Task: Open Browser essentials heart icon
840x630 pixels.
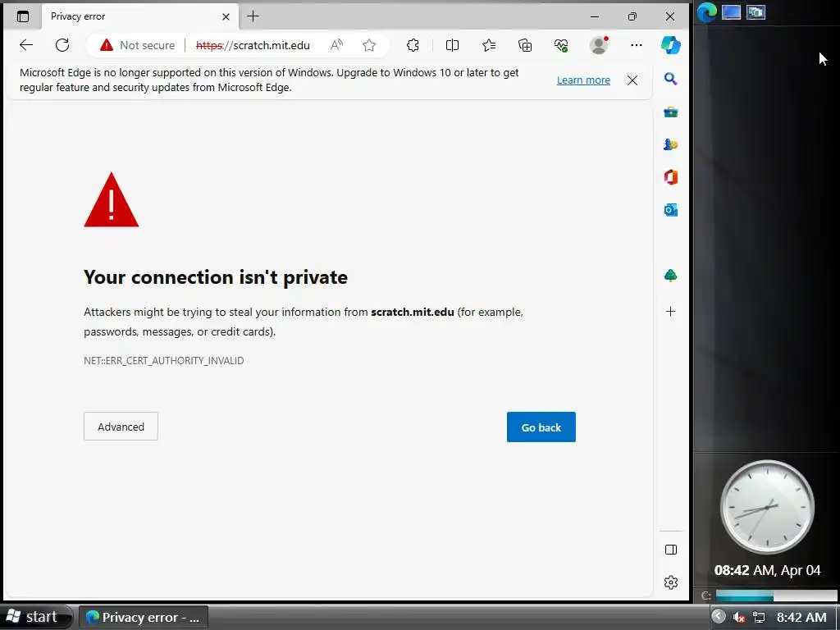Action: tap(561, 46)
